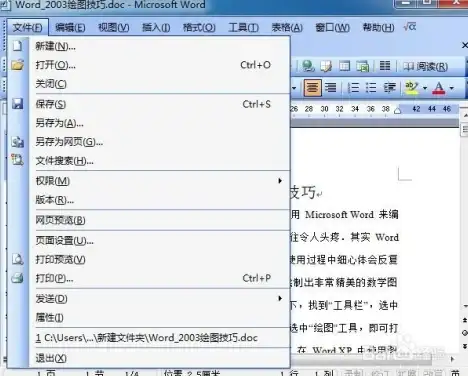Click the New document entry with blank page icon

[x=149, y=46]
